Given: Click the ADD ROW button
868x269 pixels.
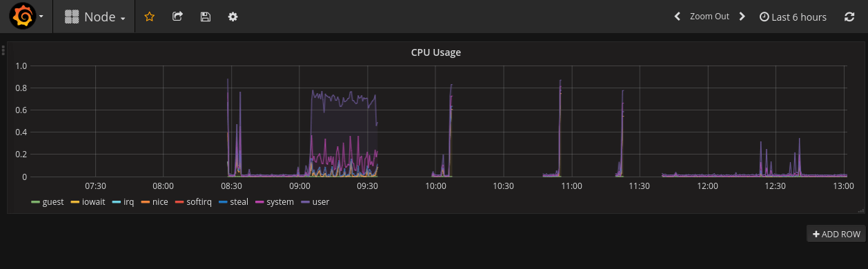Looking at the screenshot, I should 836,234.
